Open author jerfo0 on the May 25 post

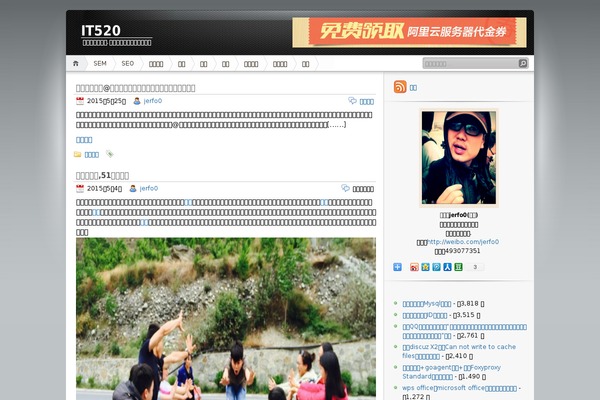153,101
